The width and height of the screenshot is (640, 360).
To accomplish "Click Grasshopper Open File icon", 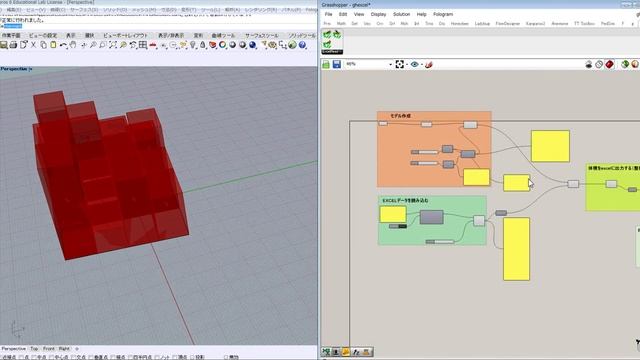I will (326, 64).
